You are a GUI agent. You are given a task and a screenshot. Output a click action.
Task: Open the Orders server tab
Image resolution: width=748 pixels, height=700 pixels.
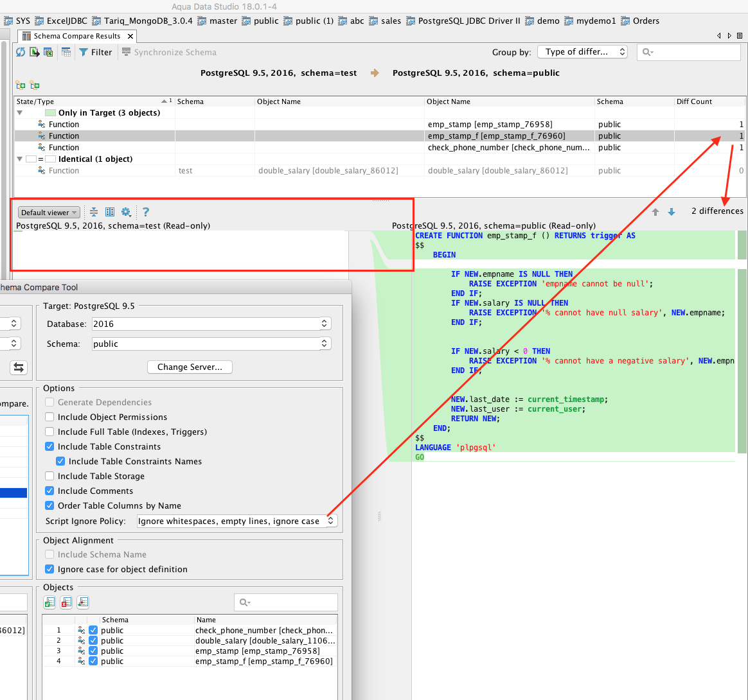(640, 21)
